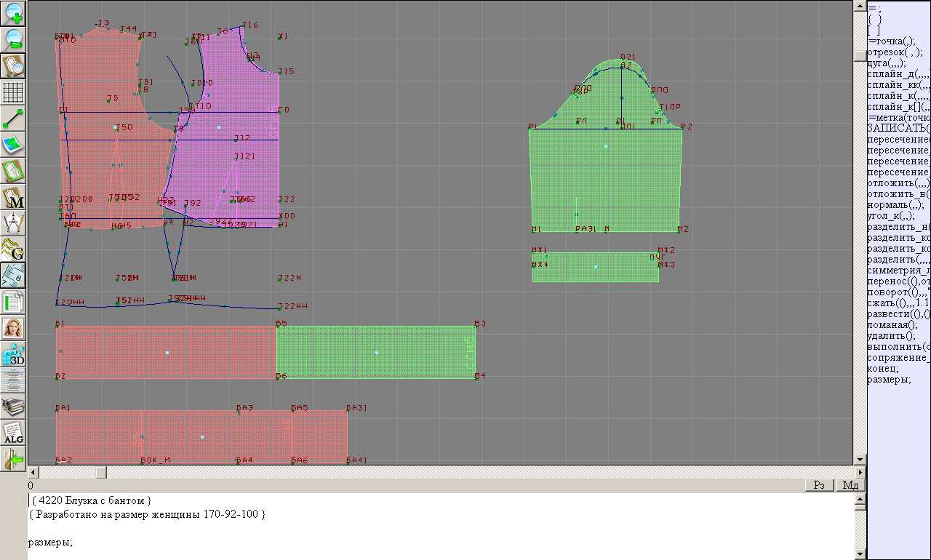Screen dimensions: 931x560
Task: Click the horizontal scrollbar thumb under canvas
Action: tap(101, 473)
